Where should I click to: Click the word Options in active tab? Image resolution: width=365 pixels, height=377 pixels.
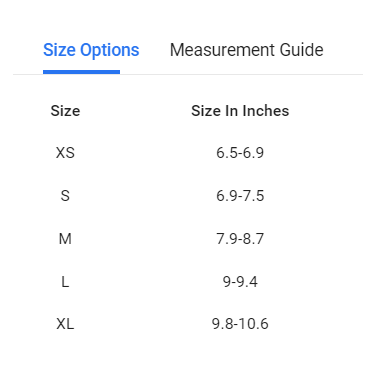coord(110,51)
